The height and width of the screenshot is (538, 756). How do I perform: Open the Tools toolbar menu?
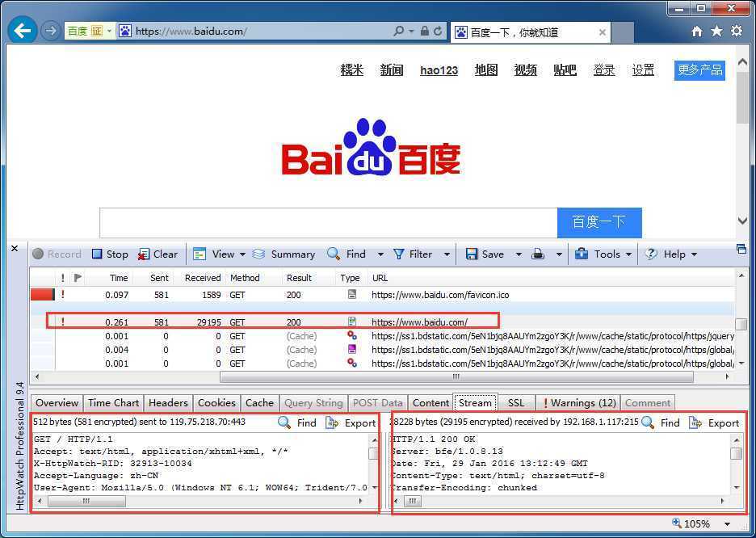(x=603, y=254)
